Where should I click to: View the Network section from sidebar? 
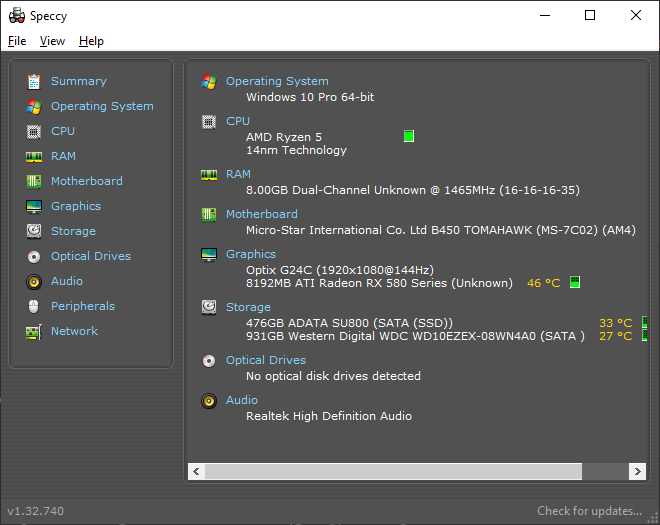[75, 331]
